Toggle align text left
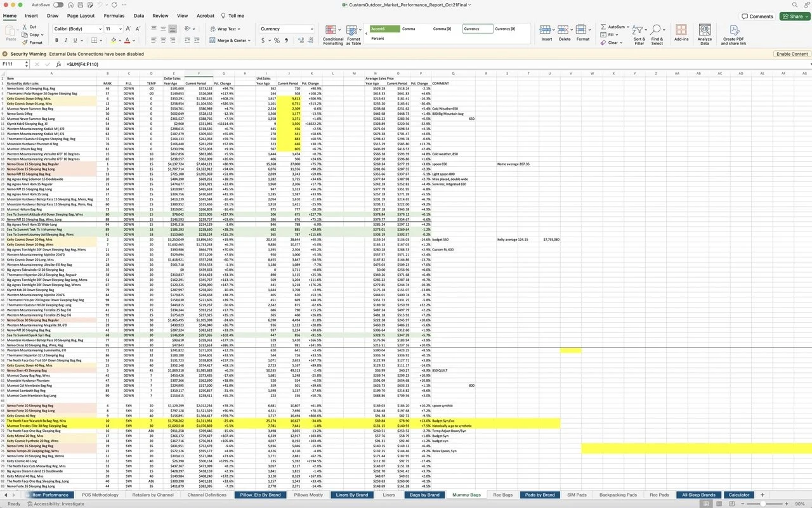 point(154,41)
